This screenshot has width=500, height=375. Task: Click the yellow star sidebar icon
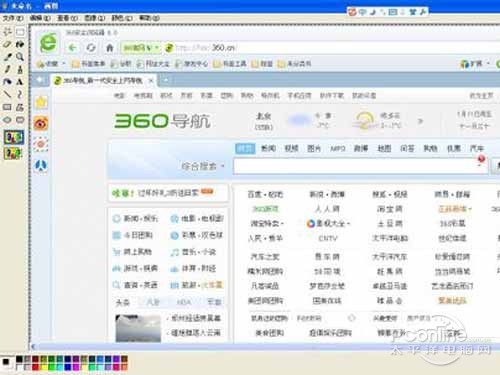(x=41, y=102)
